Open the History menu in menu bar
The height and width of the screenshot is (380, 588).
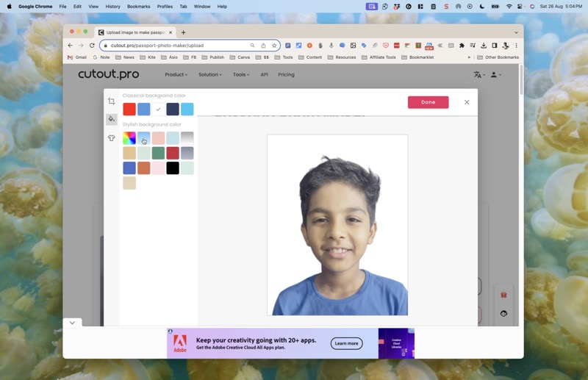112,7
